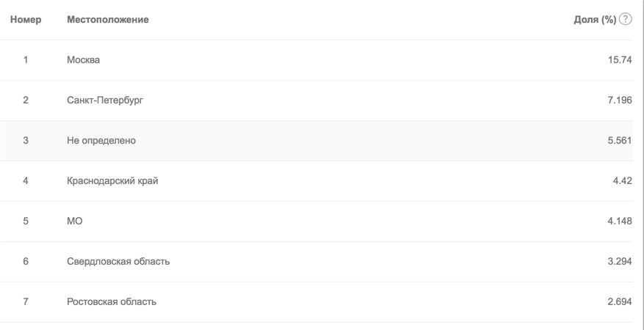Image resolution: width=644 pixels, height=330 pixels.
Task: Select the Санкт-Петербург location
Action: [x=105, y=100]
